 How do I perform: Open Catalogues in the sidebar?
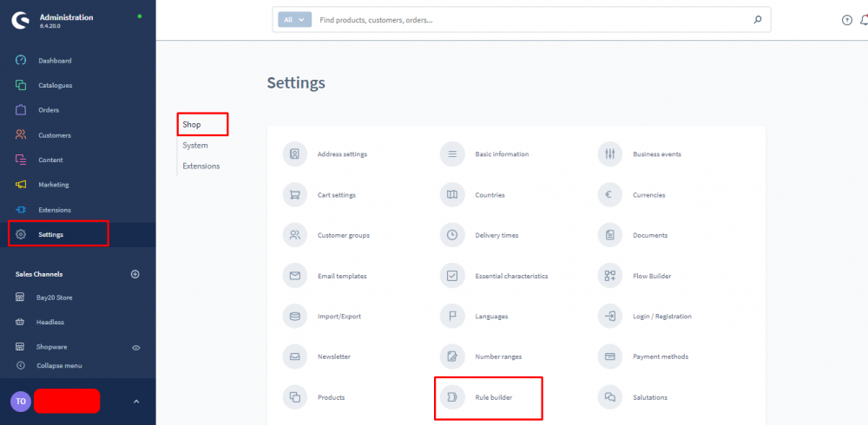(x=55, y=85)
